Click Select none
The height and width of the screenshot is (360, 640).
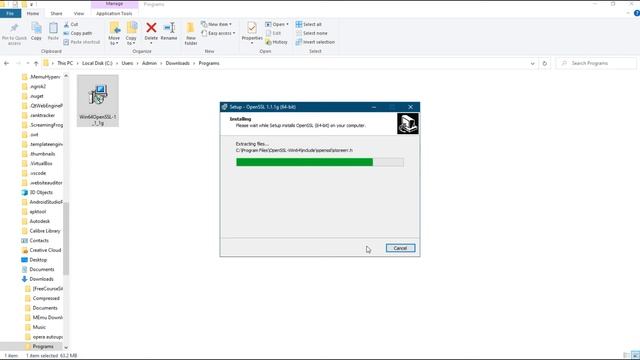click(x=312, y=33)
